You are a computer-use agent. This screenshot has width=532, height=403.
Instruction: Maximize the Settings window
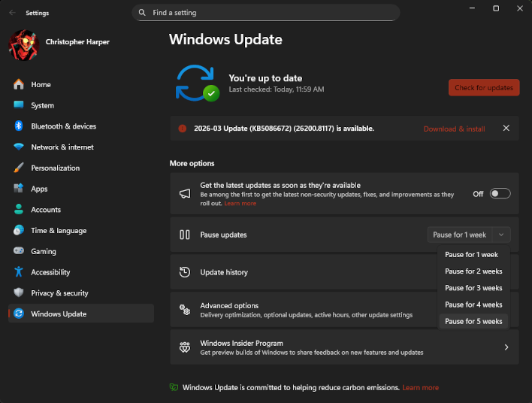[x=496, y=8]
